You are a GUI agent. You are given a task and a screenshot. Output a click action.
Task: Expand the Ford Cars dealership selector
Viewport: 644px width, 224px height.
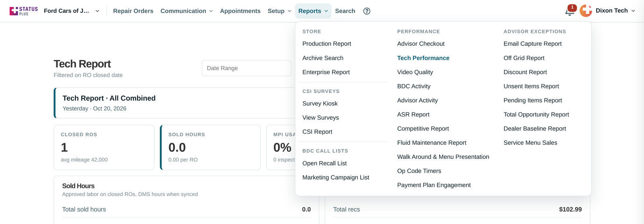72,11
